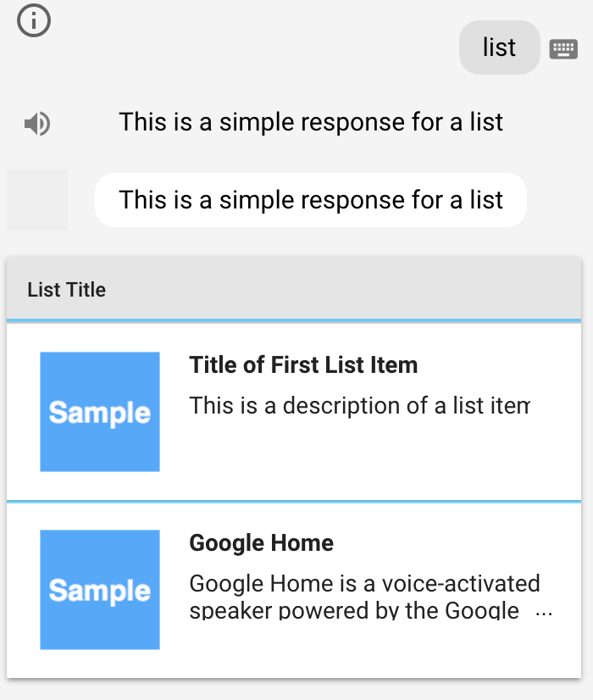Click the white simple response chat bubble

311,200
